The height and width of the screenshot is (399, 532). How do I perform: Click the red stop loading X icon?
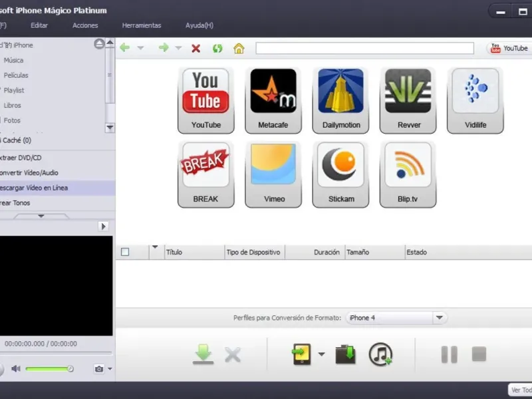196,48
